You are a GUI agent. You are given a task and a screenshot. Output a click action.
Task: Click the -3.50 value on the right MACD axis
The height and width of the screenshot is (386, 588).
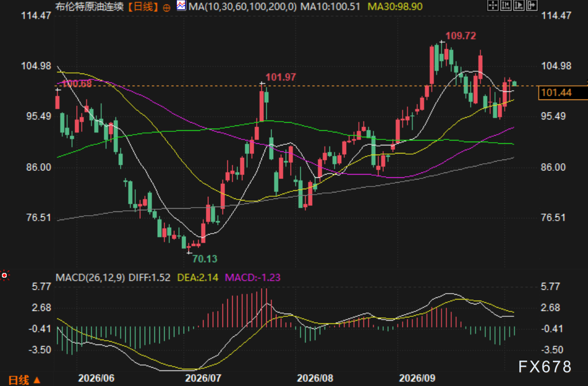pos(552,350)
